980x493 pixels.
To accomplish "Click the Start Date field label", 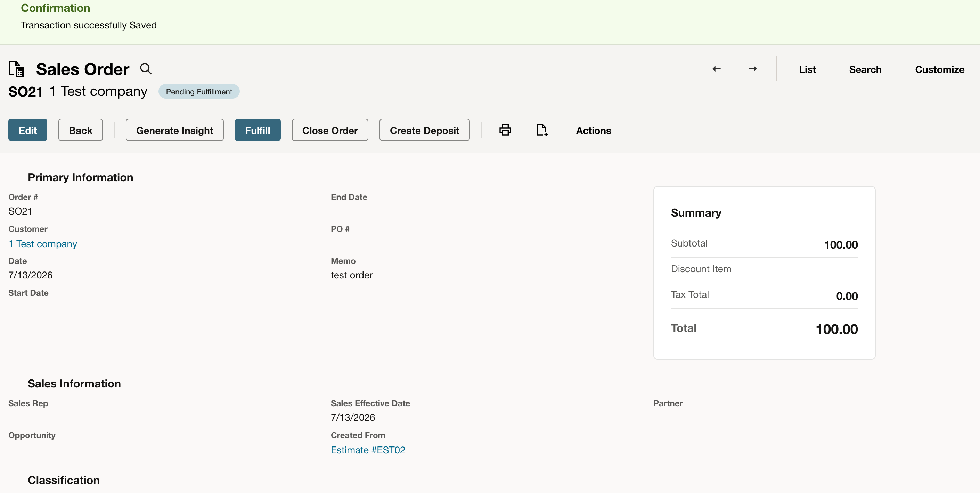I will [28, 293].
